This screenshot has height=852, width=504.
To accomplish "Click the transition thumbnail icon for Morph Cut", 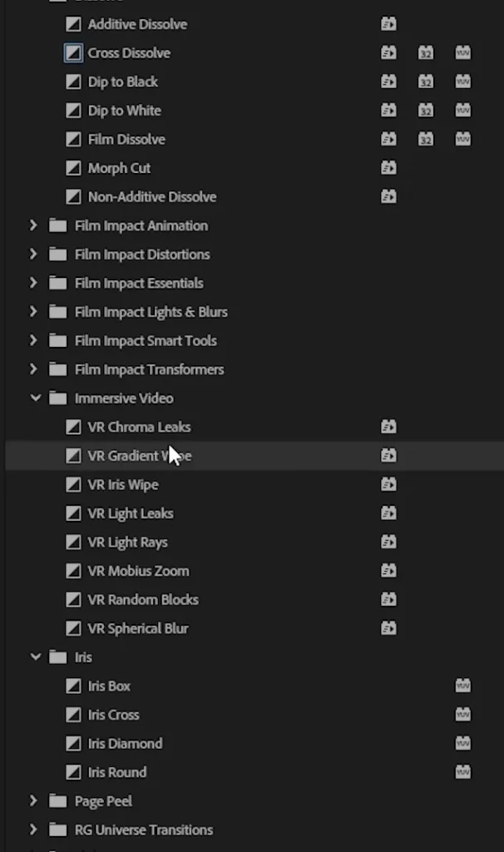I will (73, 167).
